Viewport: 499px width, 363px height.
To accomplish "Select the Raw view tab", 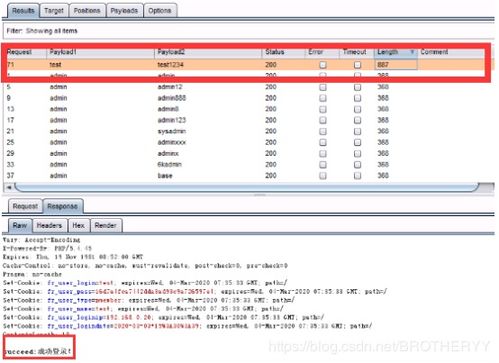I will click(x=20, y=226).
